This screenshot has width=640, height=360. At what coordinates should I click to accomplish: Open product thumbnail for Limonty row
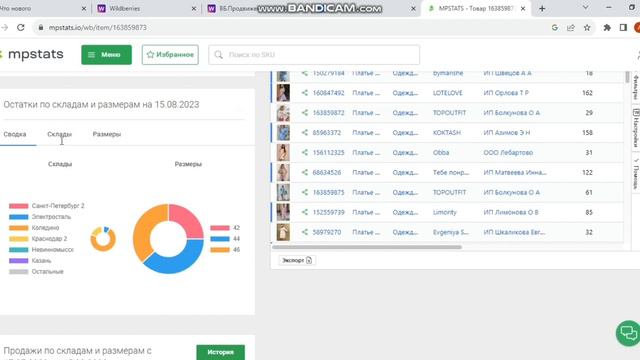283,212
